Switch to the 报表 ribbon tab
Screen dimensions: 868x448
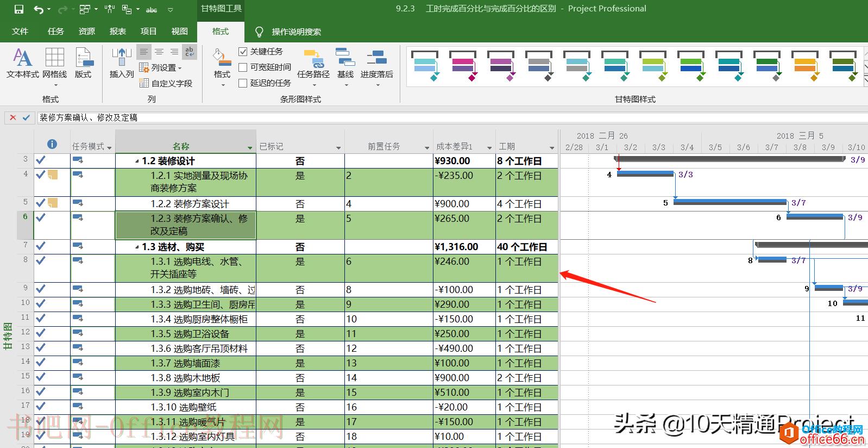pyautogui.click(x=118, y=32)
